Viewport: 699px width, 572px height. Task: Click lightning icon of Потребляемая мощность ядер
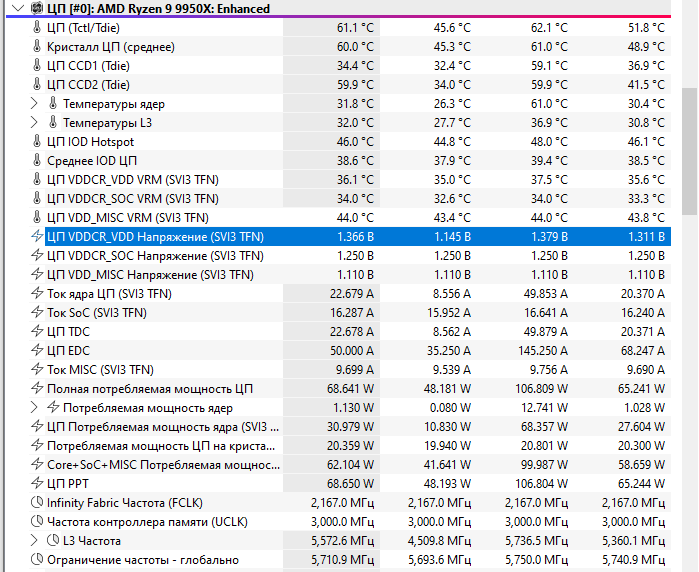click(53, 407)
